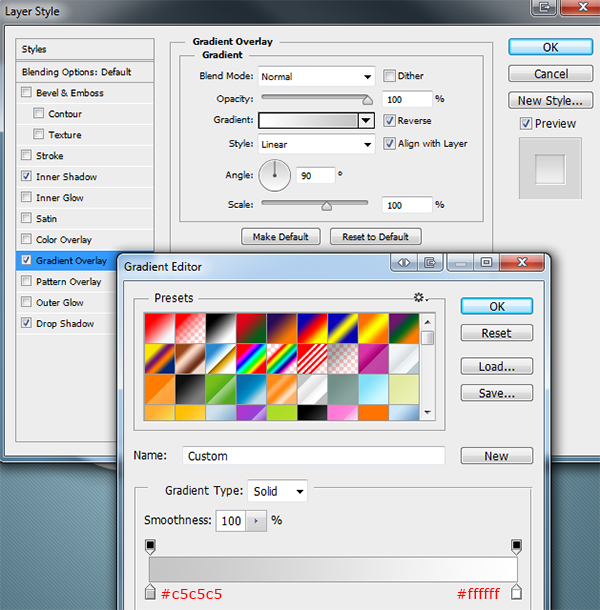Choose the magenta preset gradient swatch
The height and width of the screenshot is (610, 600).
click(374, 358)
